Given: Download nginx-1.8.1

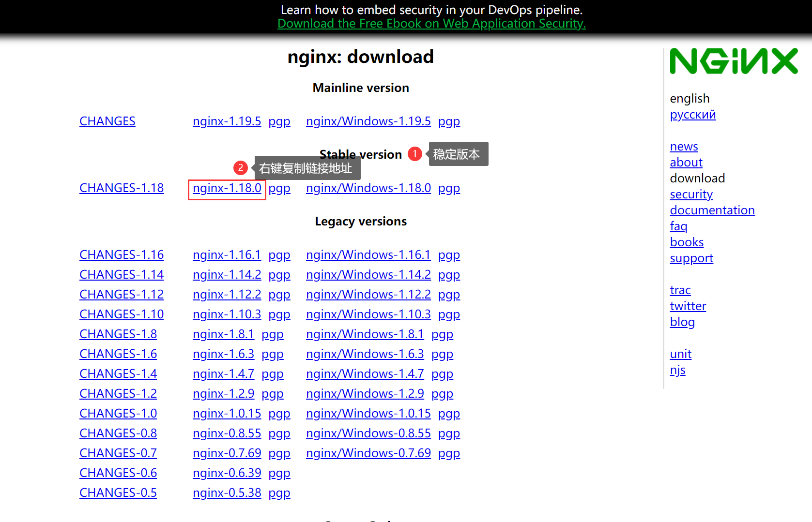Looking at the screenshot, I should click(223, 334).
